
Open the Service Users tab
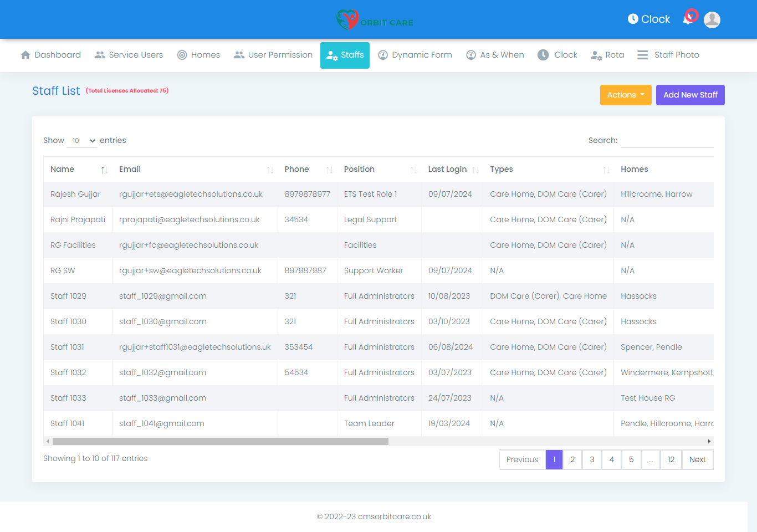point(129,55)
